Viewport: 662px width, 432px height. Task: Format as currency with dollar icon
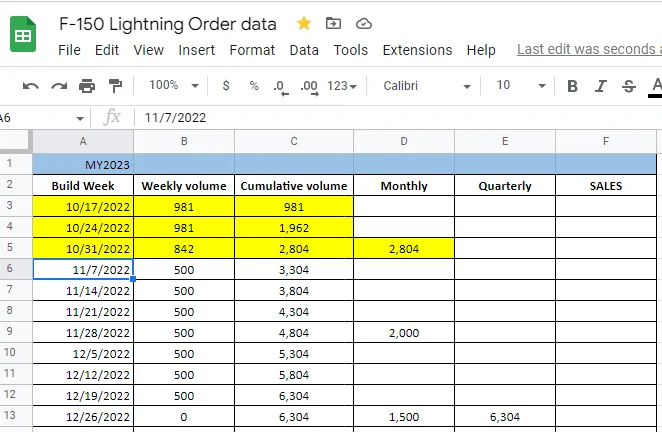point(226,86)
